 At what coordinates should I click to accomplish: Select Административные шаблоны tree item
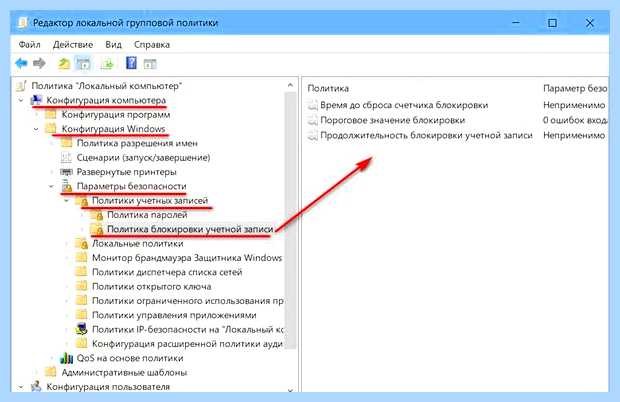pos(124,372)
